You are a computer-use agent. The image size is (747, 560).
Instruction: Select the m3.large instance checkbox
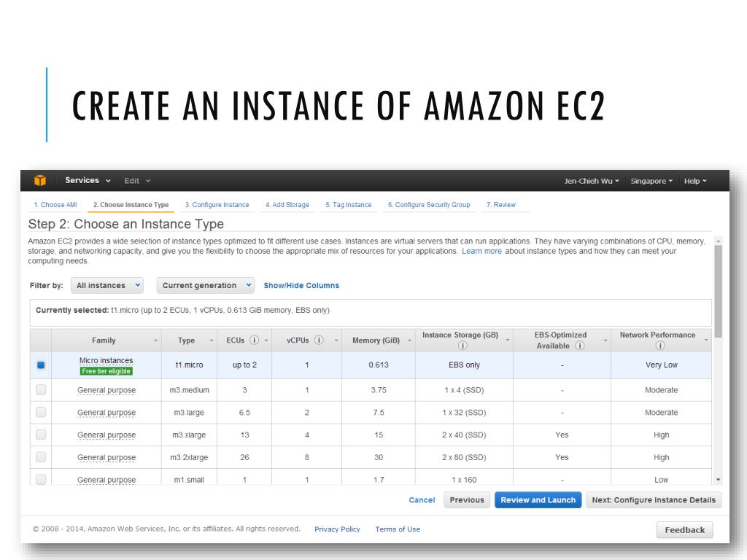click(41, 412)
